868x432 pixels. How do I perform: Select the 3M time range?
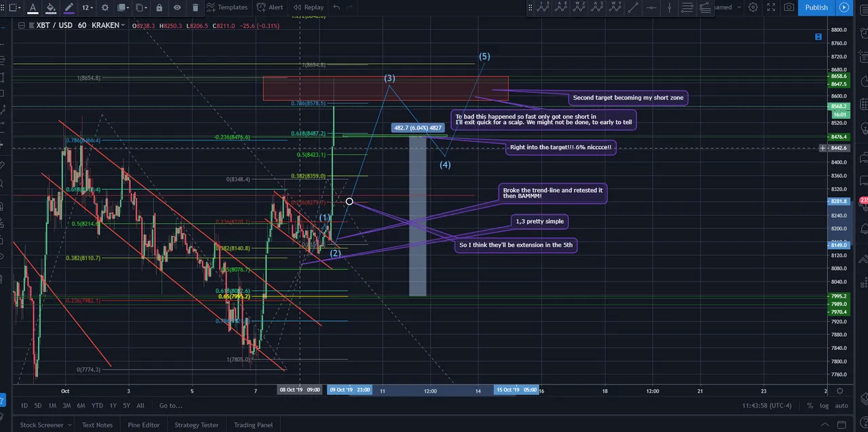point(66,406)
